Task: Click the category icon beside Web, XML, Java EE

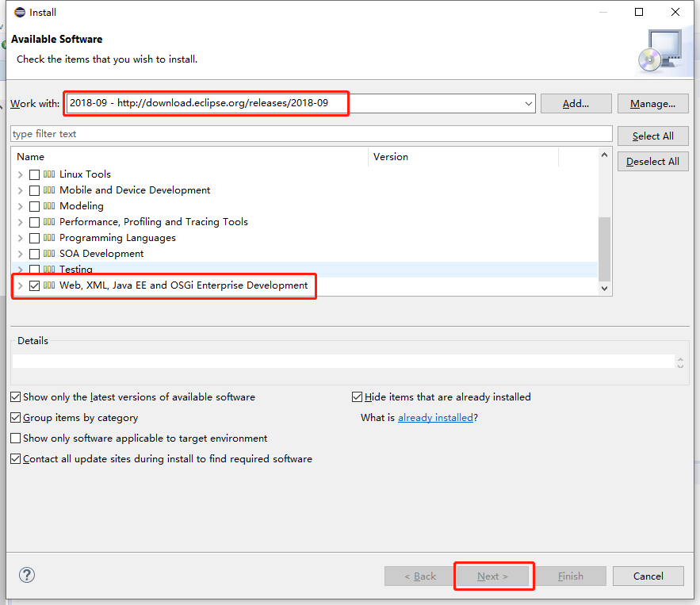Action: click(49, 285)
